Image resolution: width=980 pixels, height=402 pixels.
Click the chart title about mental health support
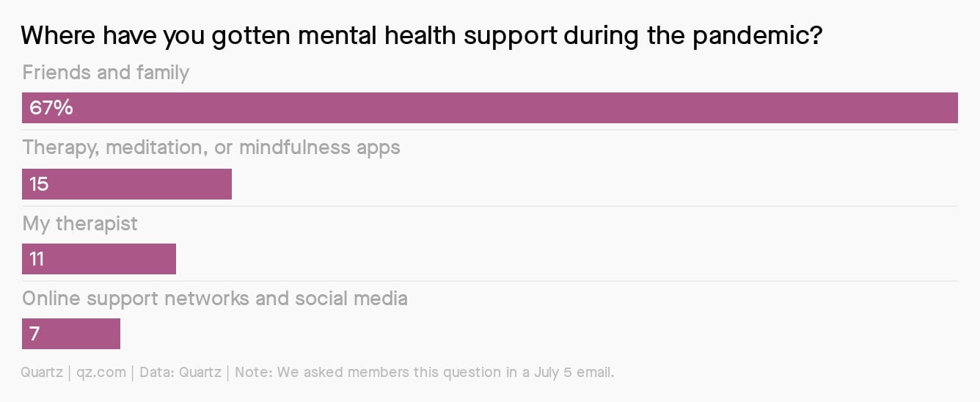click(x=421, y=37)
